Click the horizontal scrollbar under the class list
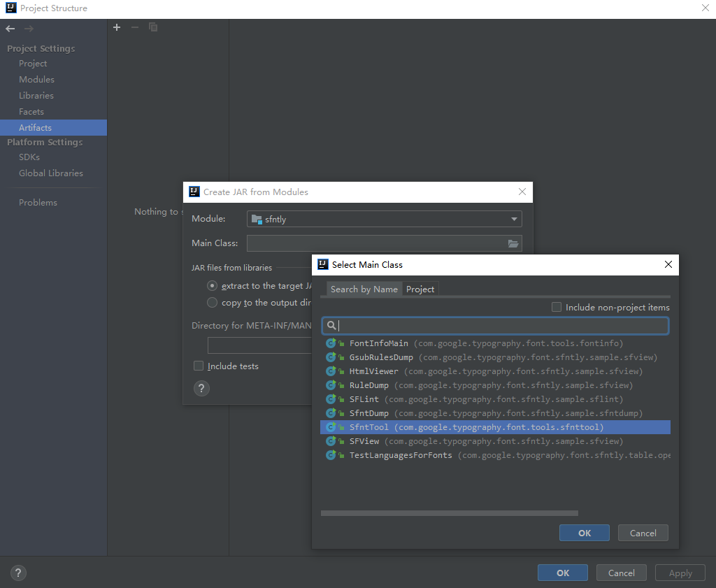Image resolution: width=716 pixels, height=588 pixels. [449, 513]
